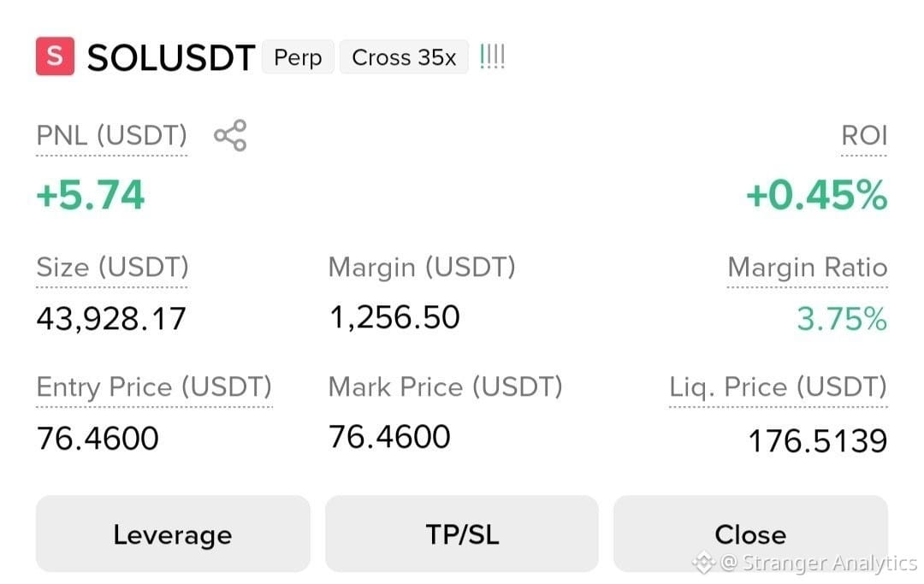Tap the underlined Liq. Price (USDT) label
Screen dimensions: 924x584
tap(779, 387)
